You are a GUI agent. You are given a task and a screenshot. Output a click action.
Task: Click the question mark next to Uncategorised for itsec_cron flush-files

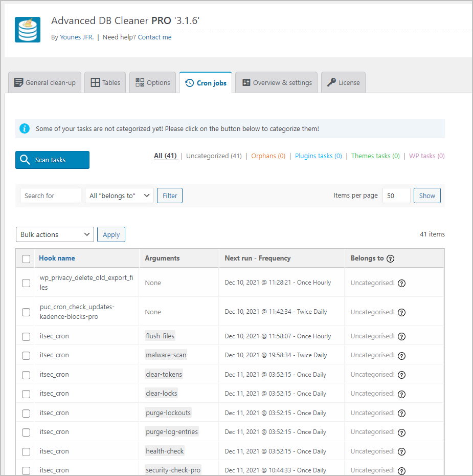pyautogui.click(x=401, y=336)
